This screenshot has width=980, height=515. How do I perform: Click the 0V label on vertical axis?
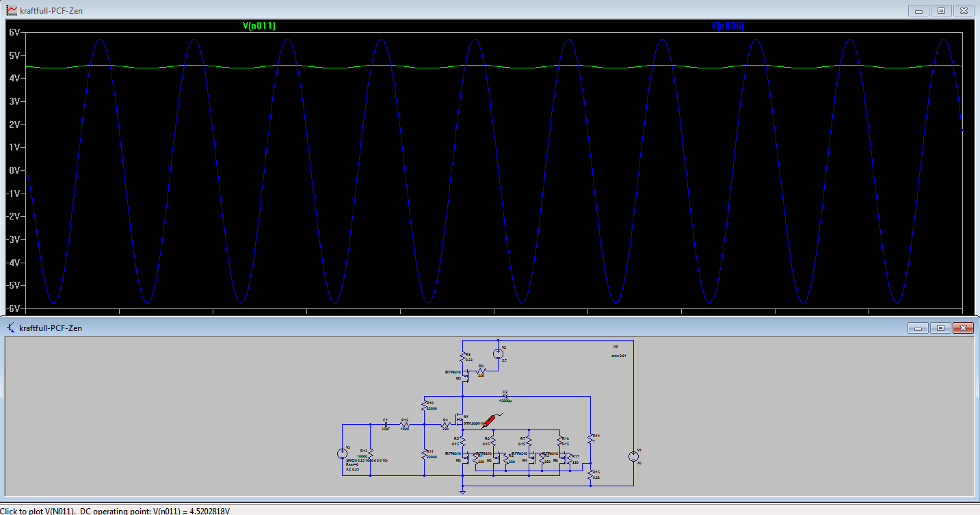click(x=14, y=170)
